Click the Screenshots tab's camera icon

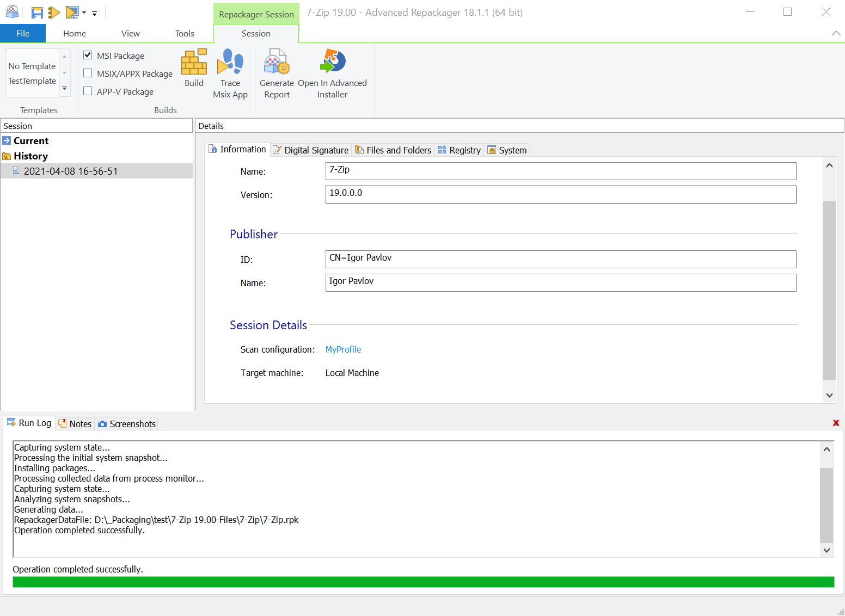click(102, 424)
